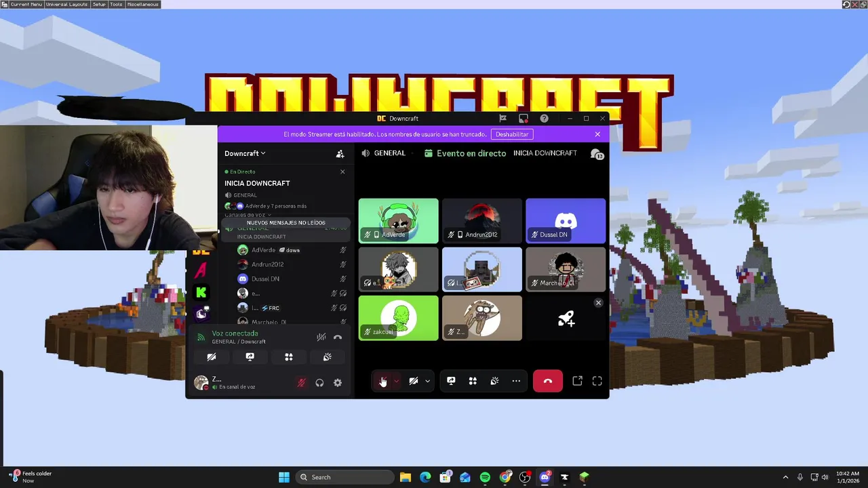
Task: Pop out the call window
Action: [577, 381]
